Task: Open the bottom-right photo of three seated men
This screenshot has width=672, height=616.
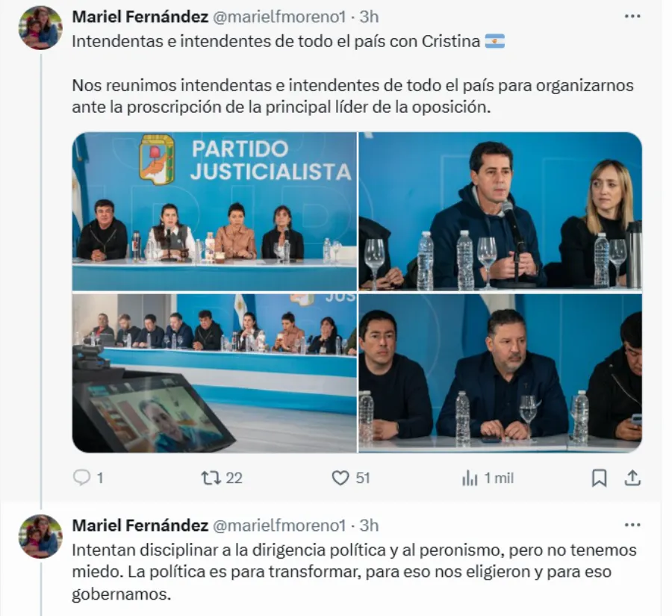Action: (x=500, y=373)
